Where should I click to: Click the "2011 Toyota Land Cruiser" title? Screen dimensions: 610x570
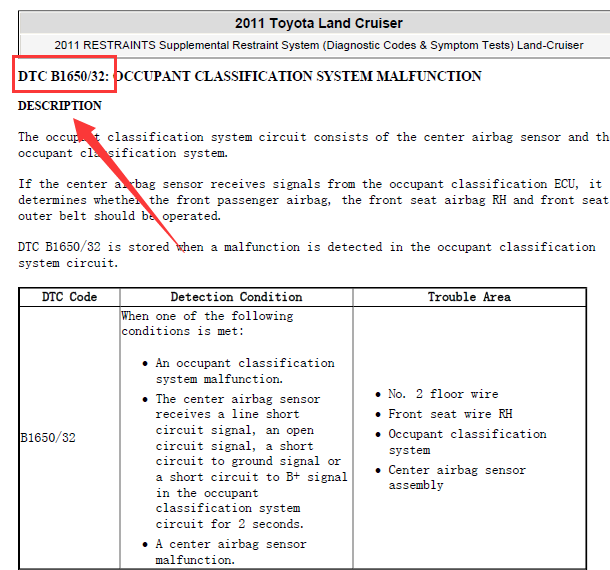coord(318,23)
